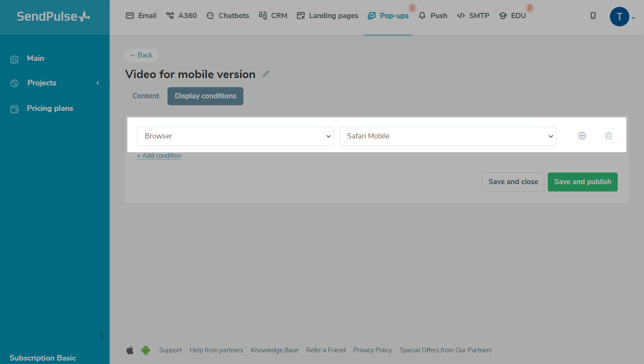Open the A360 automation menu

pos(181,16)
